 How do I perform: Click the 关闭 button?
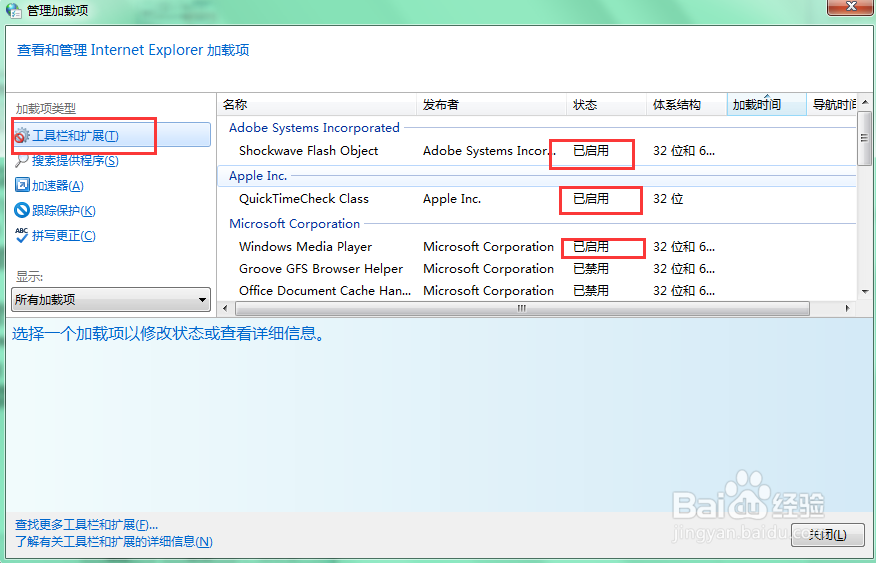click(x=828, y=535)
